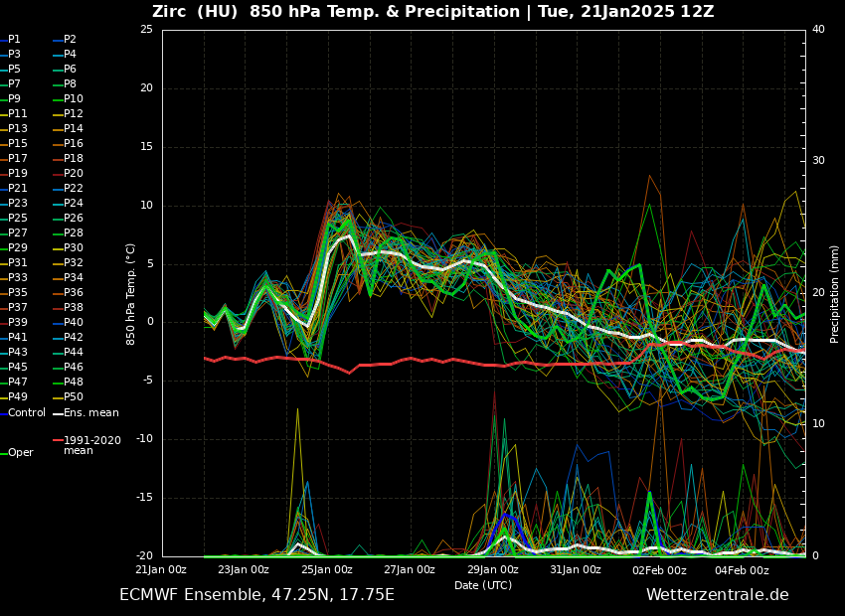Viewport: 845px width, 616px height.
Task: Click the Oper legend entry
Action: [20, 453]
